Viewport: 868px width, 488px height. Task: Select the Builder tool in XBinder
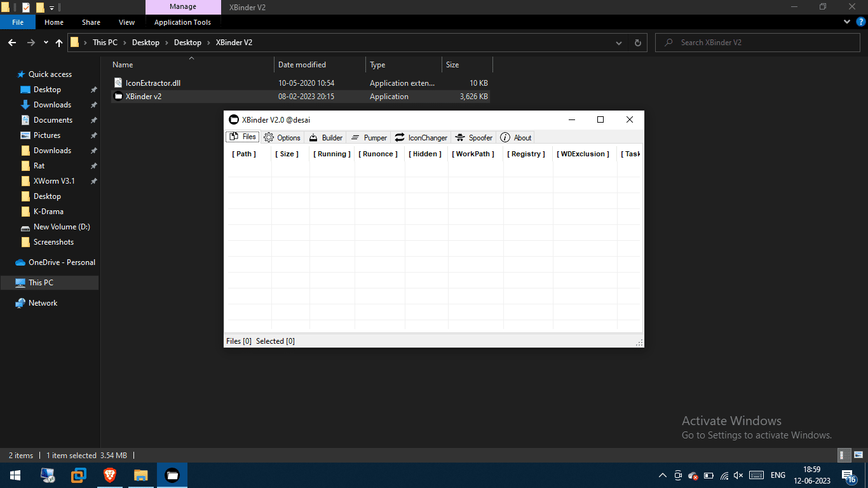pyautogui.click(x=325, y=137)
